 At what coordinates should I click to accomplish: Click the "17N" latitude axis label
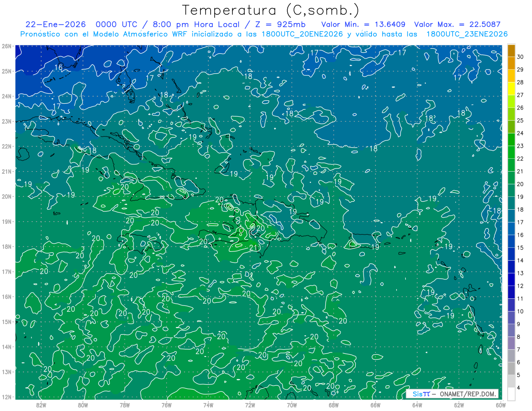coord(6,272)
